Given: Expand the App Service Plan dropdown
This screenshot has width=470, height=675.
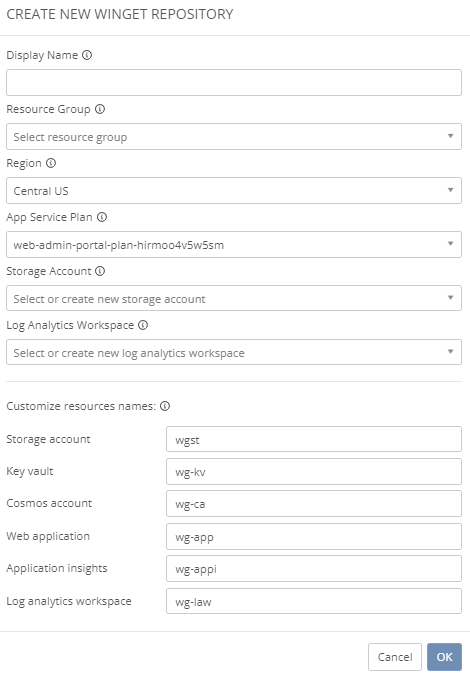Looking at the screenshot, I should click(234, 245).
